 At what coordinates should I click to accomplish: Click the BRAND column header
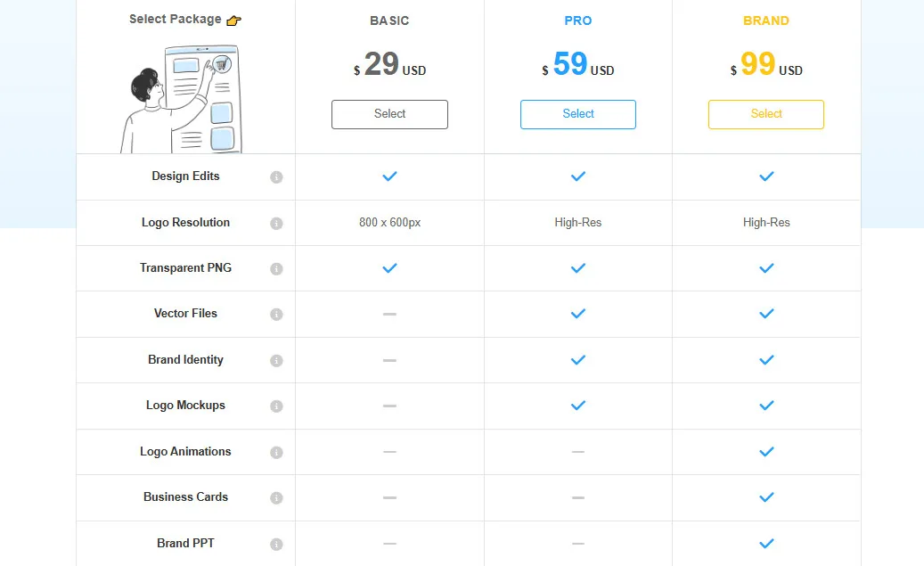point(766,20)
